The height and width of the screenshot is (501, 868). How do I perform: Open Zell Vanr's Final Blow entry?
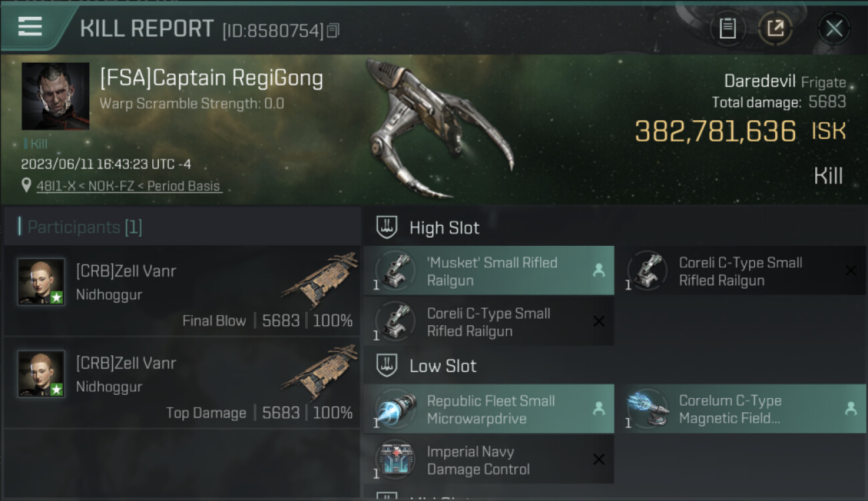coord(182,291)
